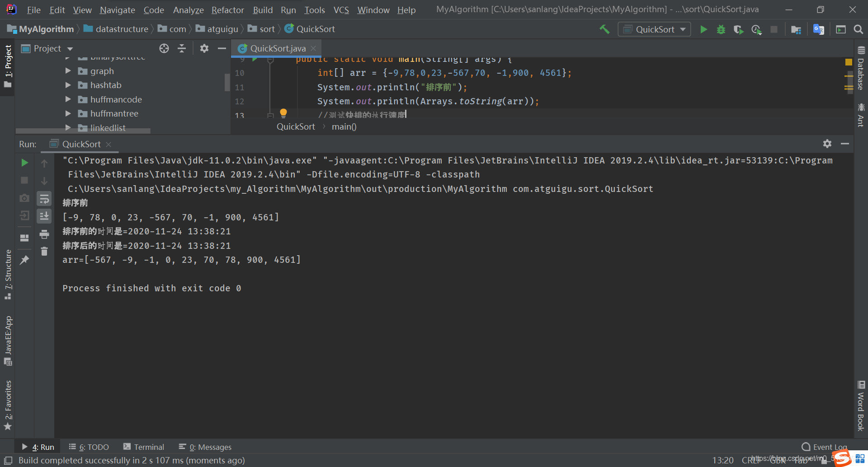This screenshot has width=868, height=467.
Task: Click the tool window quick-access icon in status bar
Action: [8, 461]
